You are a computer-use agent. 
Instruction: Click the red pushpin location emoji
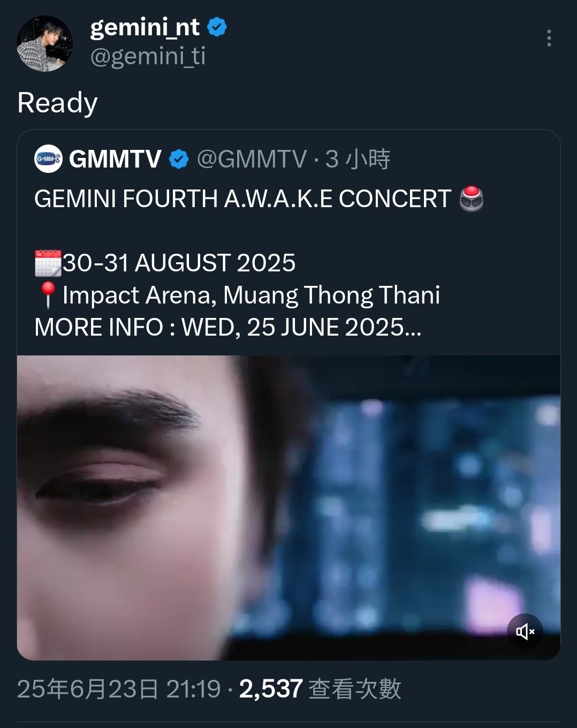tap(48, 295)
